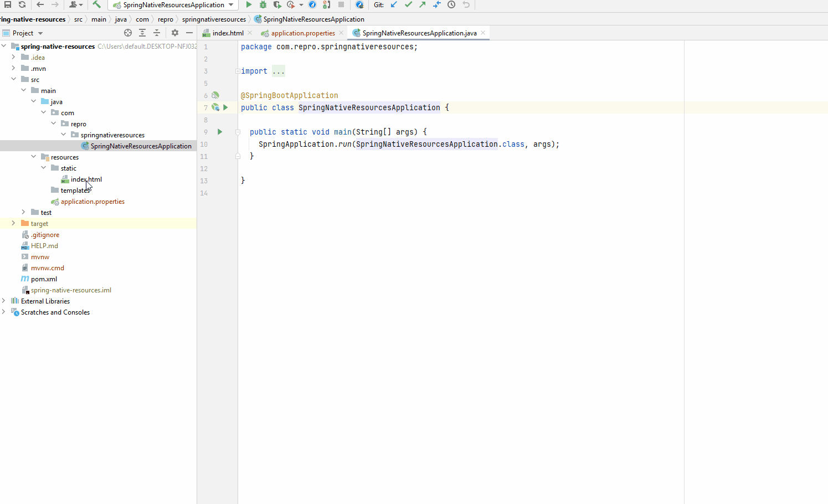Navigate forward with the right arrow
This screenshot has width=828, height=504.
click(x=55, y=4)
